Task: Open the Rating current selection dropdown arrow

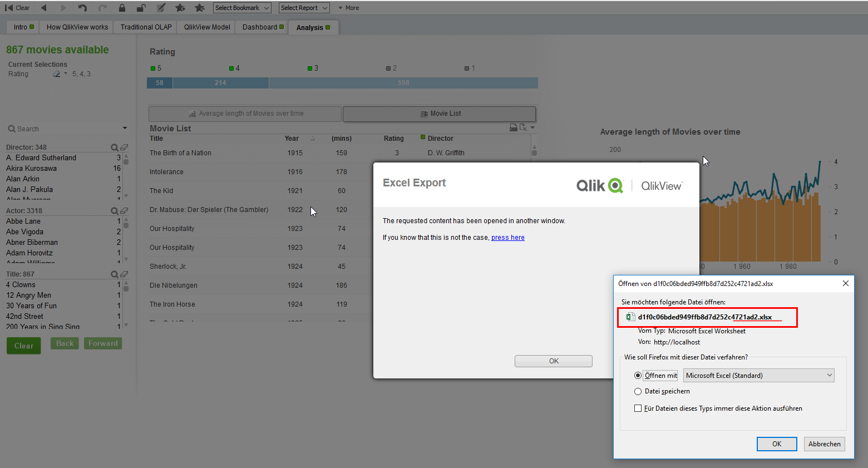Action: 66,74
